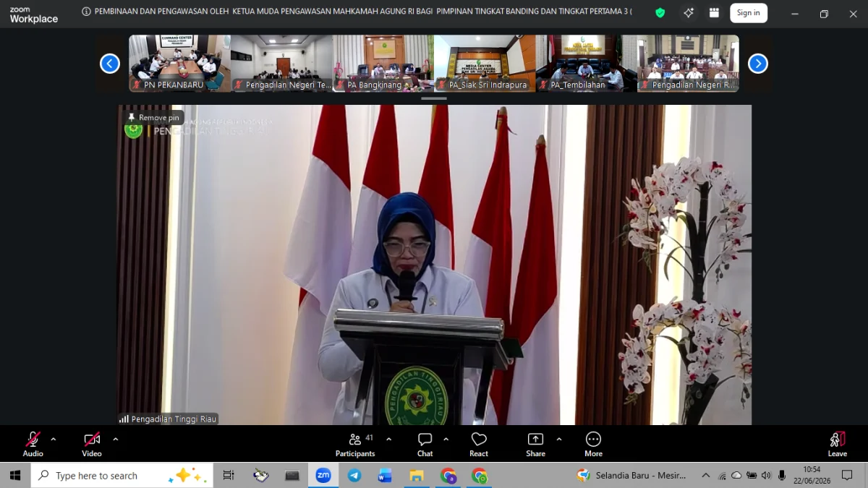Open the second Chrome taskbar icon
868x488 pixels.
click(x=480, y=475)
